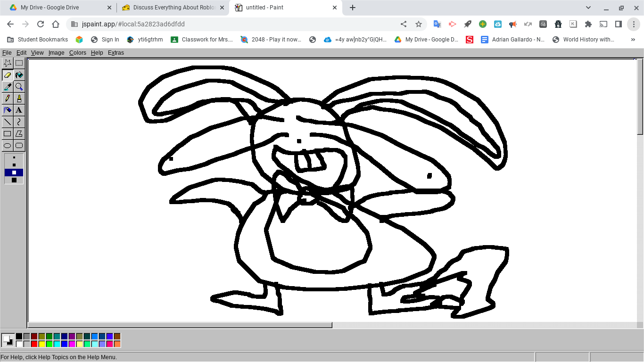Go back to the previous page

10,24
